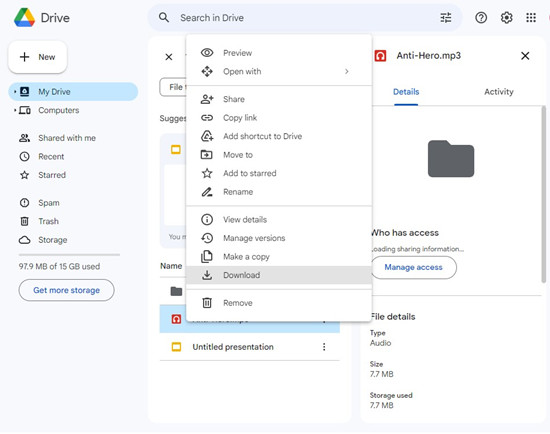Choose Rename from context menu
Screen dimensions: 550x434
279,192
